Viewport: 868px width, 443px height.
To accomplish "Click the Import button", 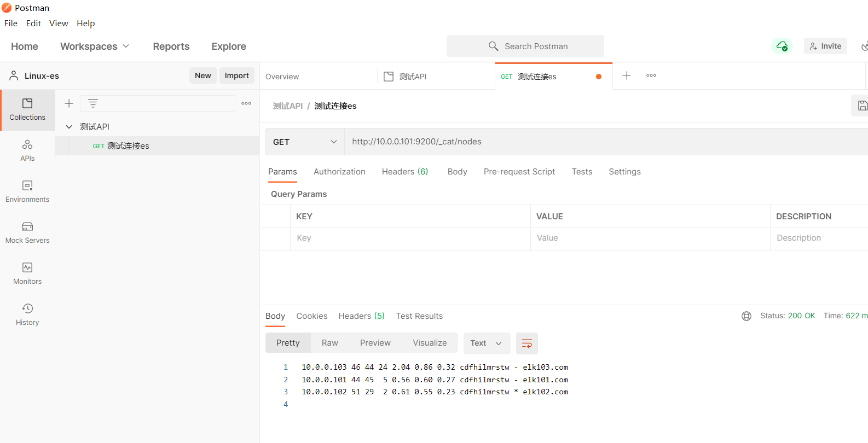I will (237, 75).
